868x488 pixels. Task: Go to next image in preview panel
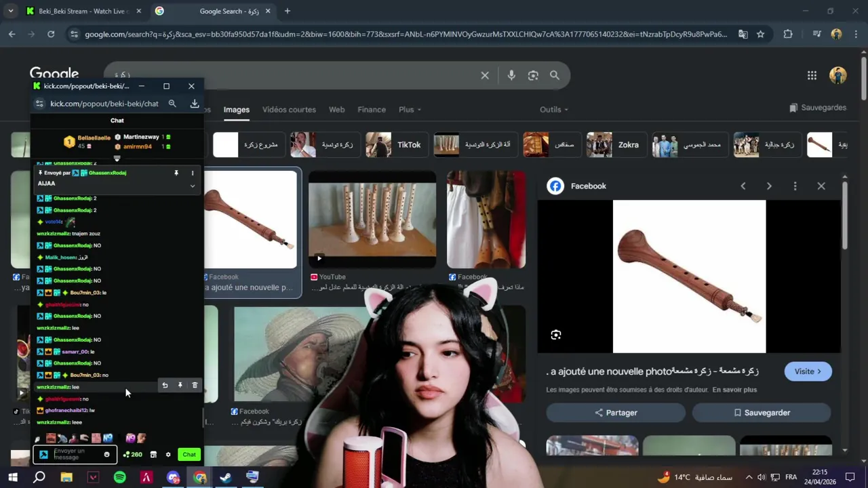(x=769, y=186)
